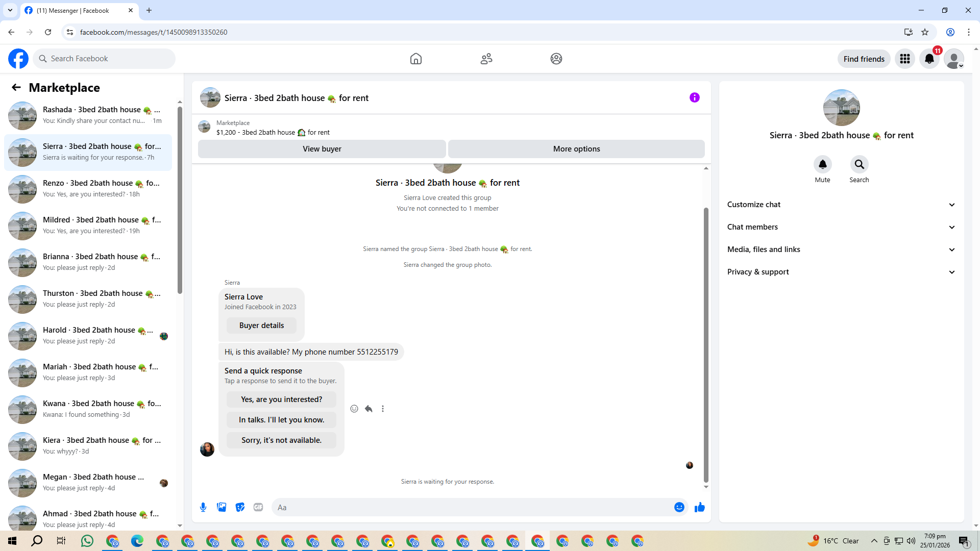
Task: Click the chat list scrollbar
Action: [x=180, y=200]
